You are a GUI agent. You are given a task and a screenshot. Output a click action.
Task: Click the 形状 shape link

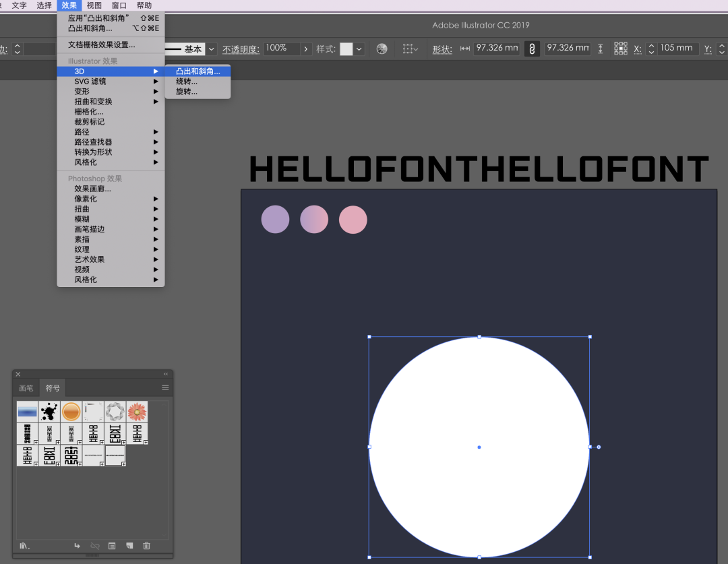[x=442, y=49]
